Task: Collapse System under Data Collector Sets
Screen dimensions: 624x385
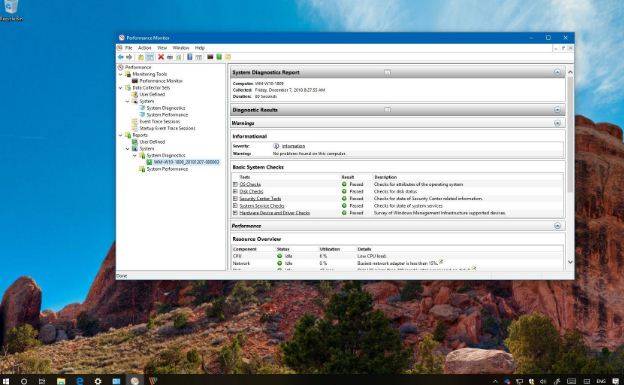Action: click(128, 101)
